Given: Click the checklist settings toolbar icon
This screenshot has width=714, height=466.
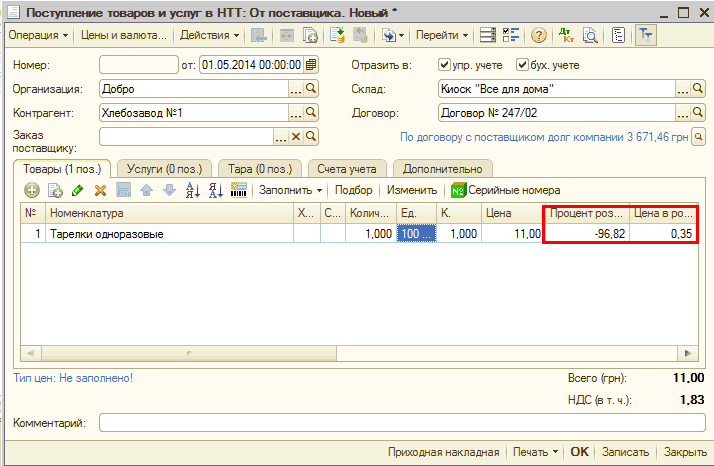Looking at the screenshot, I should point(511,35).
